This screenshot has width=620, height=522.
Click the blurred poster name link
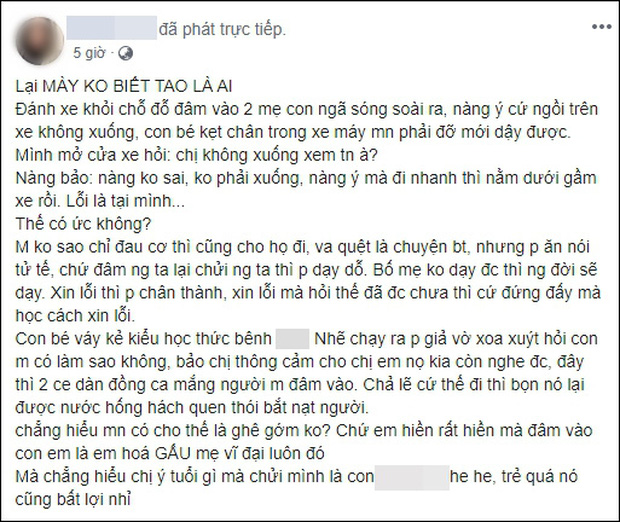tap(112, 28)
